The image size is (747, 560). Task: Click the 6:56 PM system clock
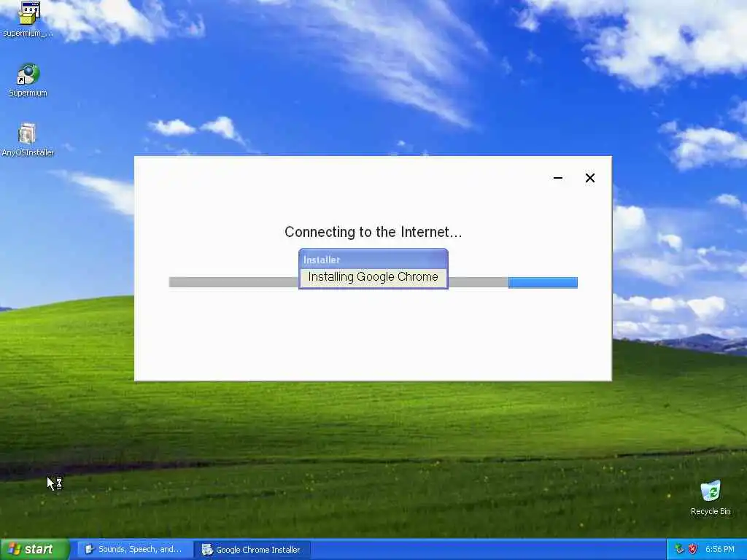pos(720,550)
